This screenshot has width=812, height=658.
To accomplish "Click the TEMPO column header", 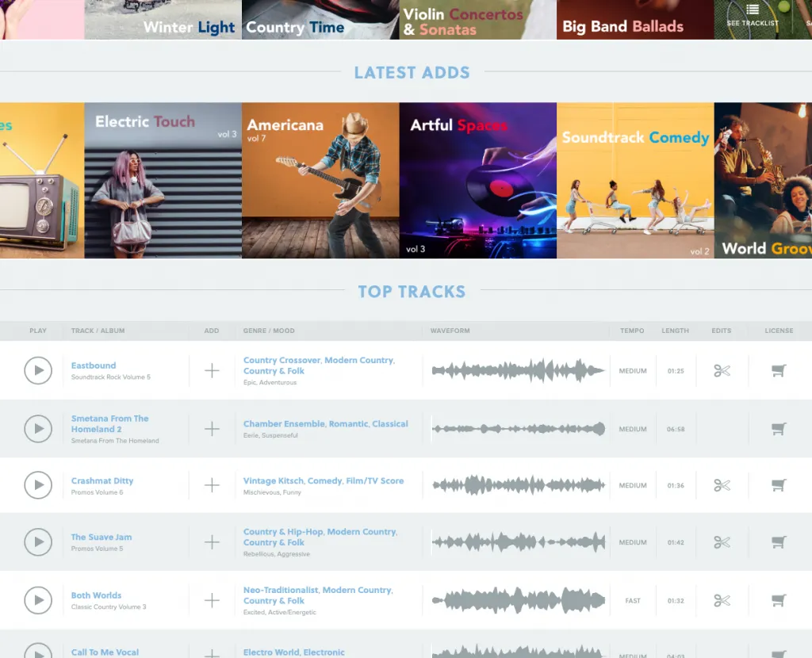I will (x=632, y=331).
